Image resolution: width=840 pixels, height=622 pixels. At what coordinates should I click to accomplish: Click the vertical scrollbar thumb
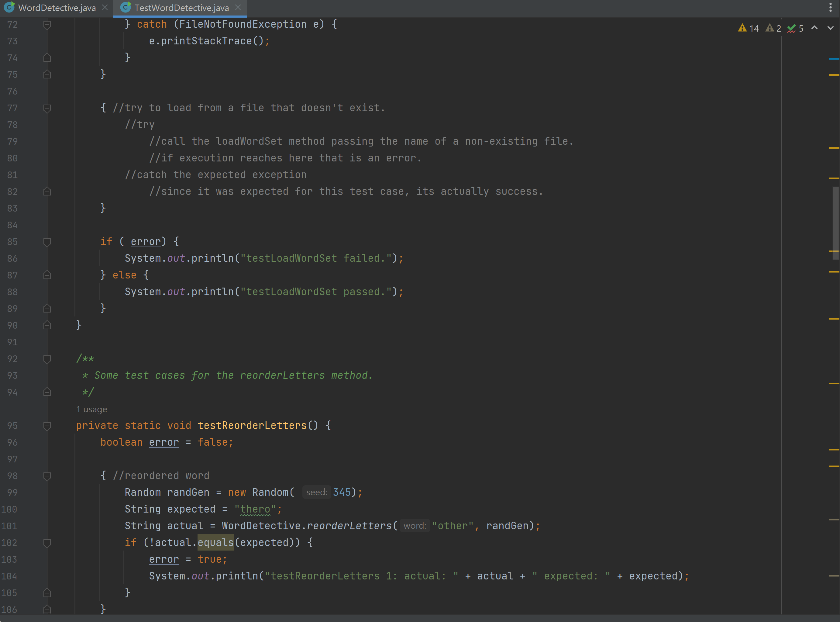tap(835, 223)
